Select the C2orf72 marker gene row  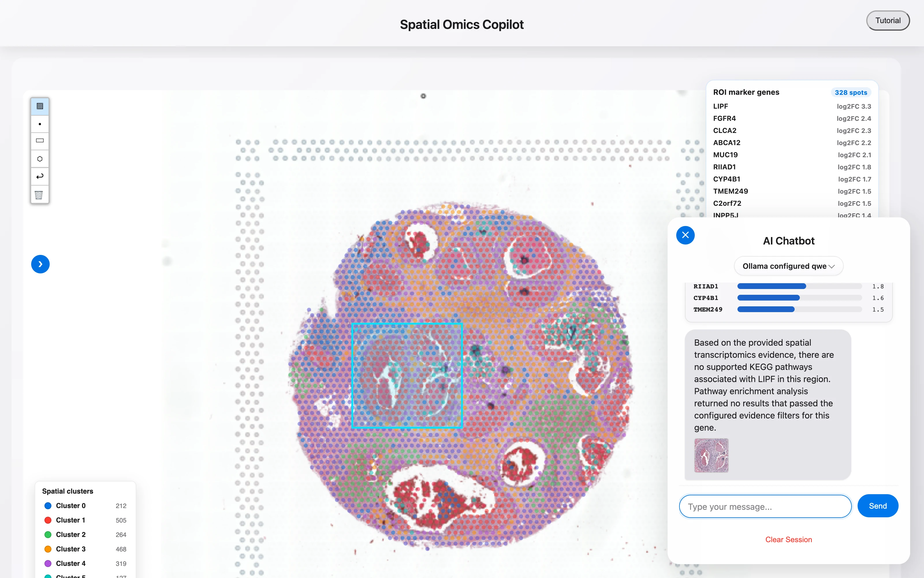click(x=792, y=203)
